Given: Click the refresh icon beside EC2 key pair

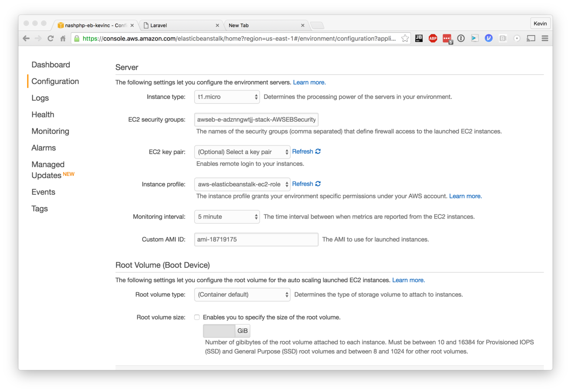Looking at the screenshot, I should click(x=318, y=152).
